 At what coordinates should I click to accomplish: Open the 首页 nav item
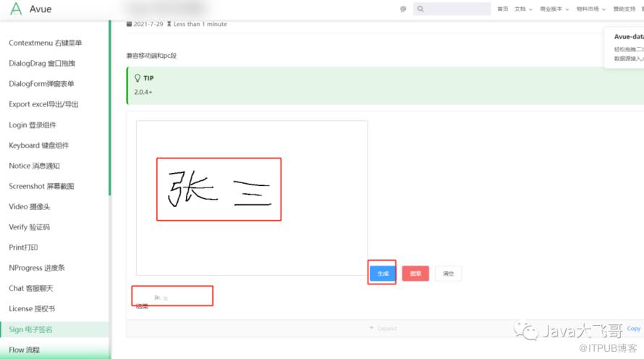click(503, 9)
